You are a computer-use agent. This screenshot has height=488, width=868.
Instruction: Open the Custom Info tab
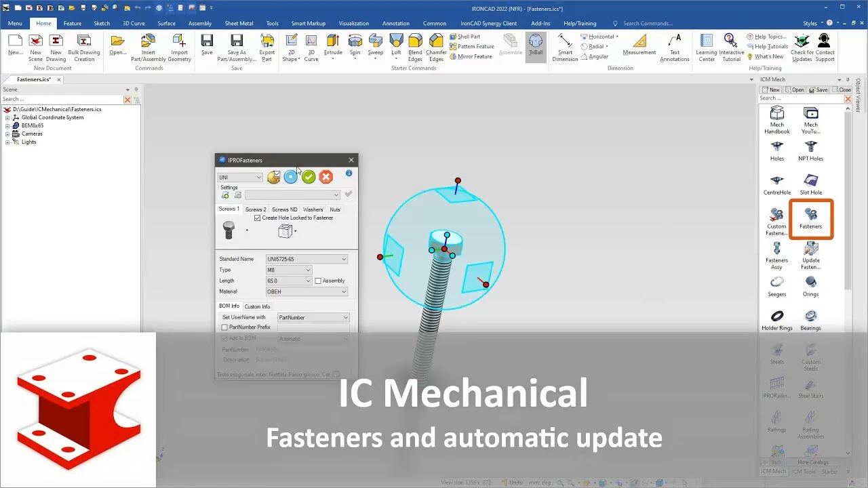(x=257, y=306)
